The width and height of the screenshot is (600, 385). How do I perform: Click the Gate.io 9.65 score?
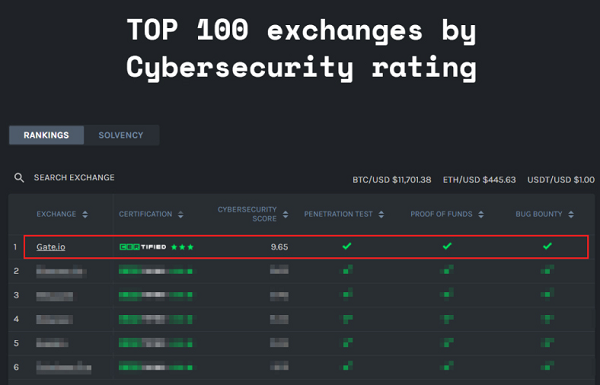click(x=279, y=247)
